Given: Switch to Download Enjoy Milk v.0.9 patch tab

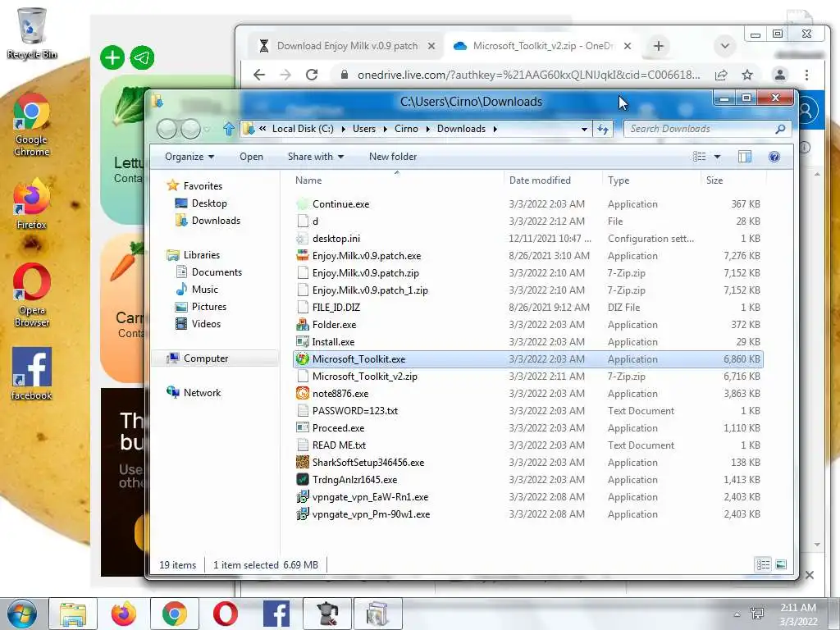Looking at the screenshot, I should (x=347, y=46).
